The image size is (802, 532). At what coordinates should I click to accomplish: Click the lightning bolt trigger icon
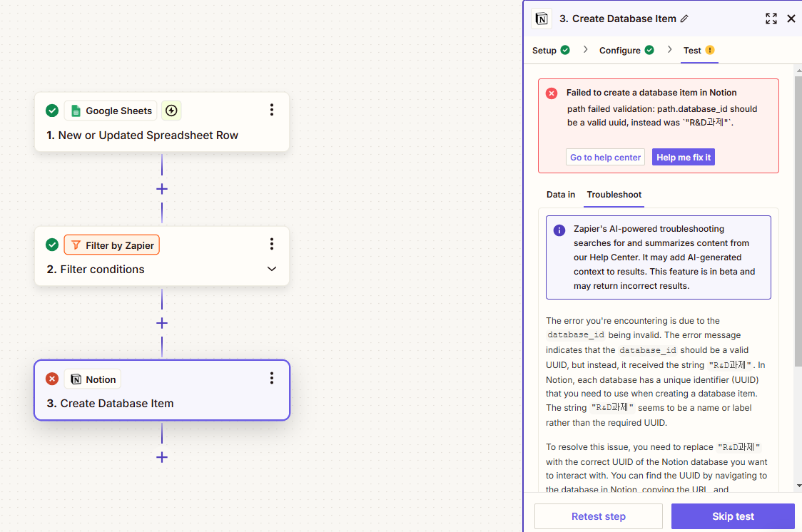coord(171,111)
